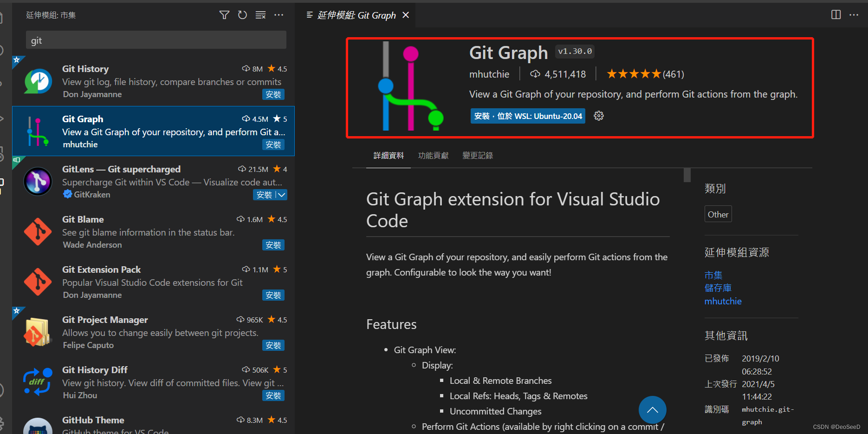The image size is (868, 434).
Task: Open the extensions filter funnel icon
Action: [x=224, y=15]
